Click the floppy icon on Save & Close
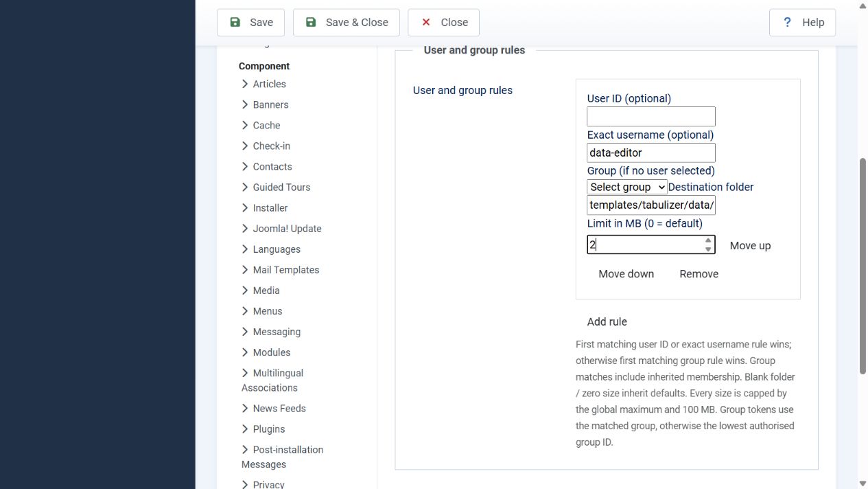868x489 pixels. [311, 22]
